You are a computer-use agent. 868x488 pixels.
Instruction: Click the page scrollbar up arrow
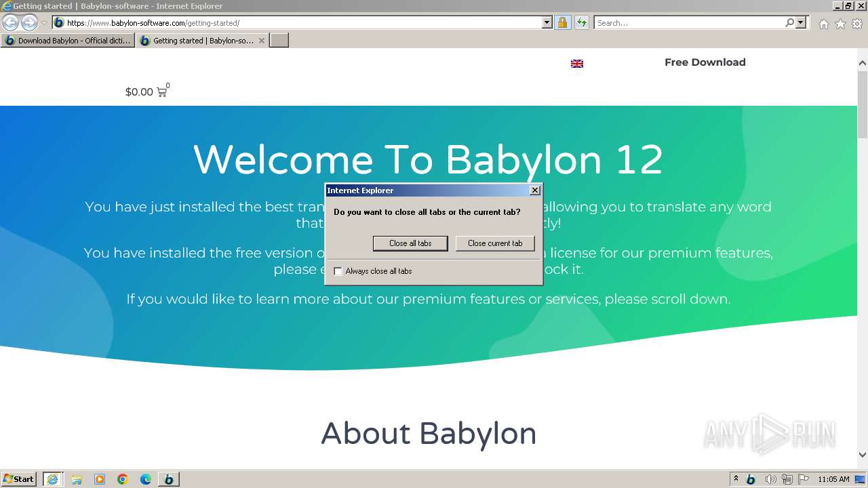coord(863,63)
